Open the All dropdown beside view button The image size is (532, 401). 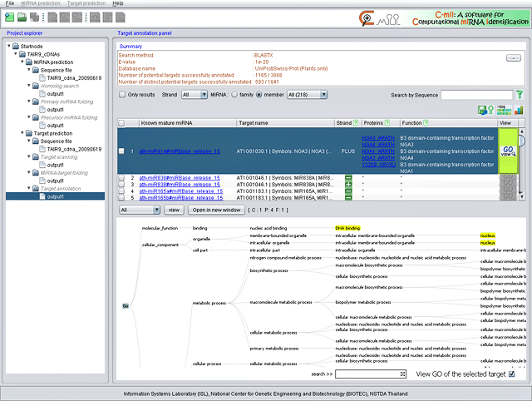coord(140,210)
